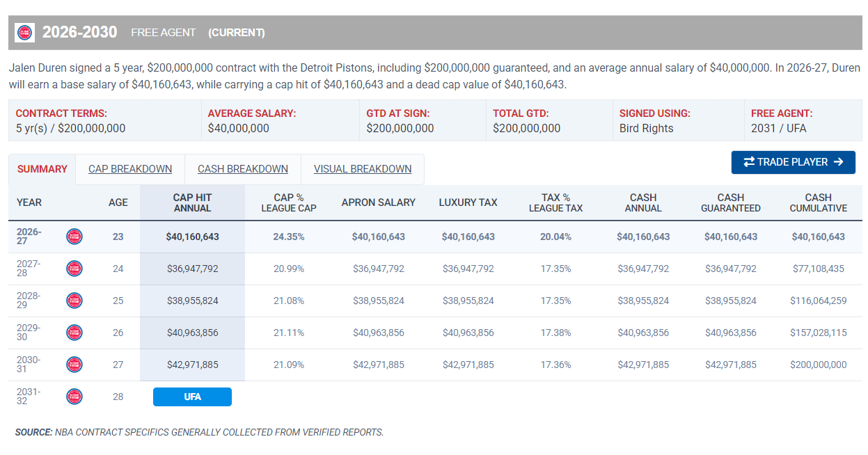Click the 2027-28 cap hit $36,947,792 cell

point(193,269)
